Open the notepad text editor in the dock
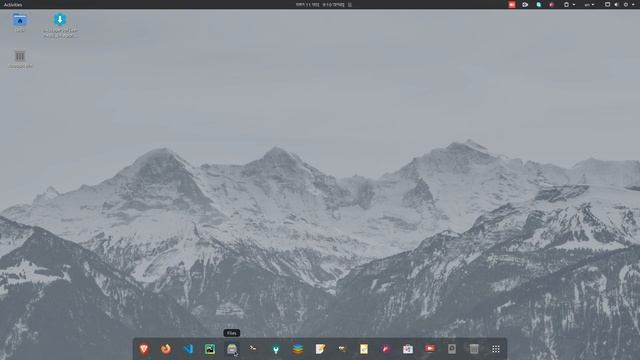Screen dimensions: 640x360 pyautogui.click(x=320, y=349)
